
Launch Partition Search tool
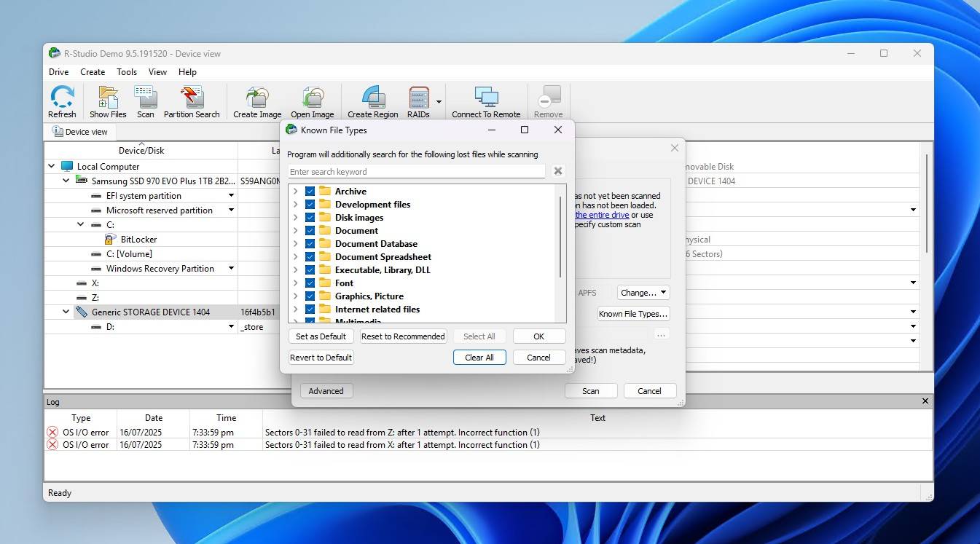[x=192, y=98]
